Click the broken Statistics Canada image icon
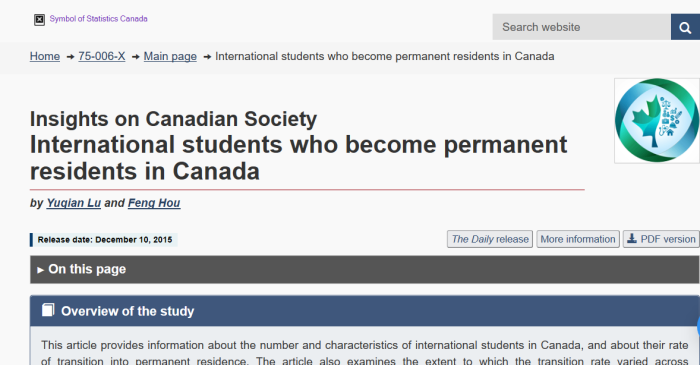 click(39, 20)
